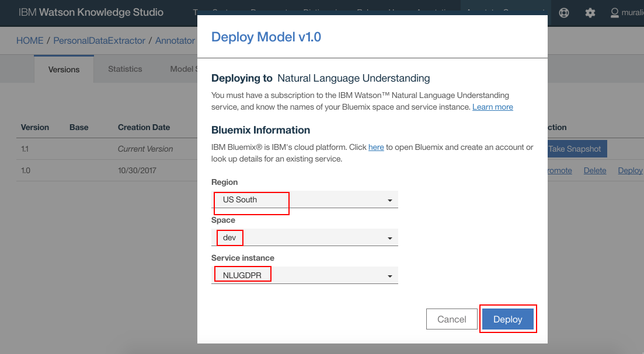
Task: Open the help lifebuoy icon in header
Action: click(564, 13)
